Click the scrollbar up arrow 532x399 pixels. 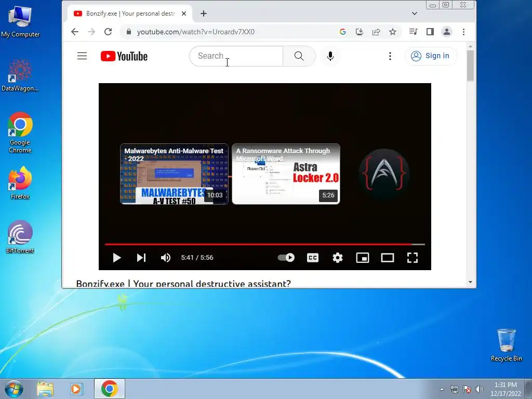(x=470, y=46)
